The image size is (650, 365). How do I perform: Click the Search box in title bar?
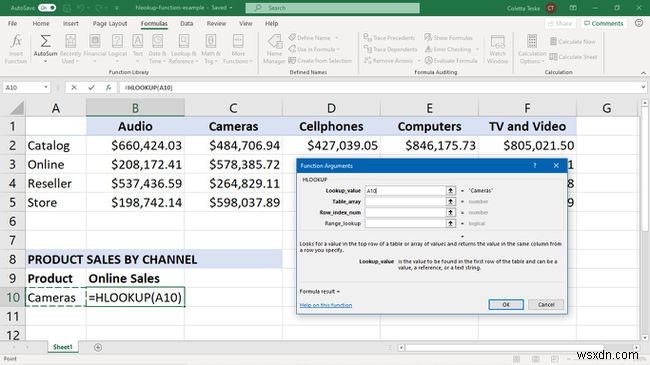(x=332, y=8)
